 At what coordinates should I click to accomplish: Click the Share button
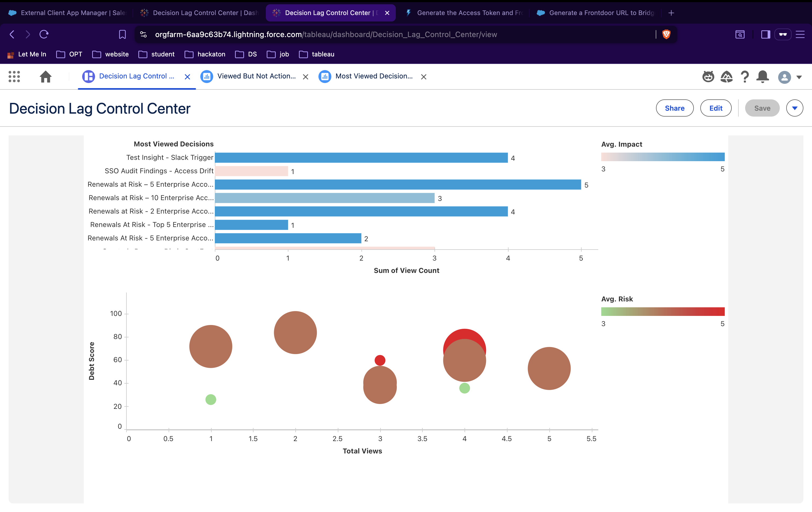(675, 108)
